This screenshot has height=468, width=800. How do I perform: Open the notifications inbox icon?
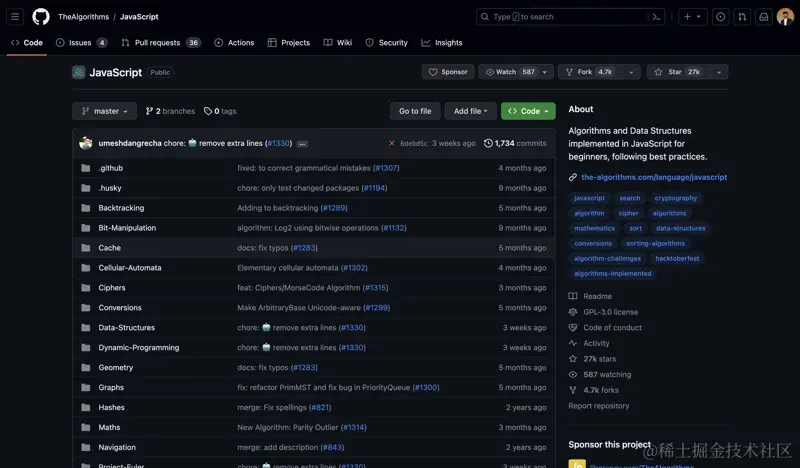[763, 17]
